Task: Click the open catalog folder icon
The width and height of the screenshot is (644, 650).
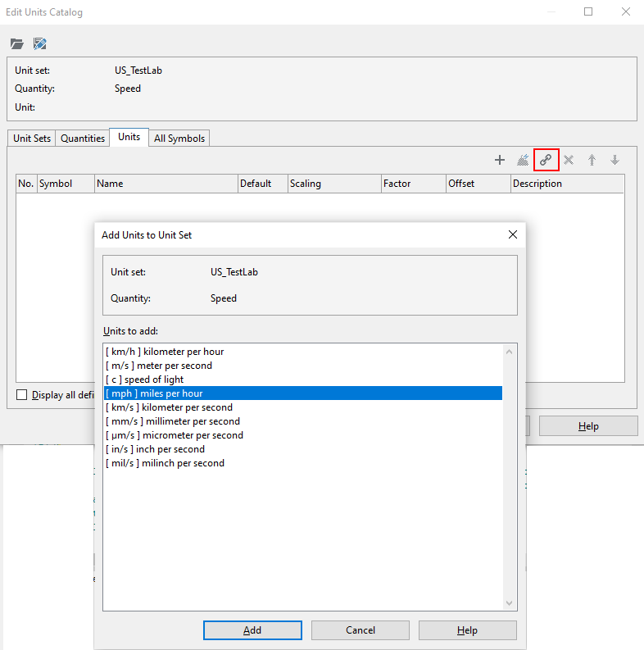Action: [16, 43]
